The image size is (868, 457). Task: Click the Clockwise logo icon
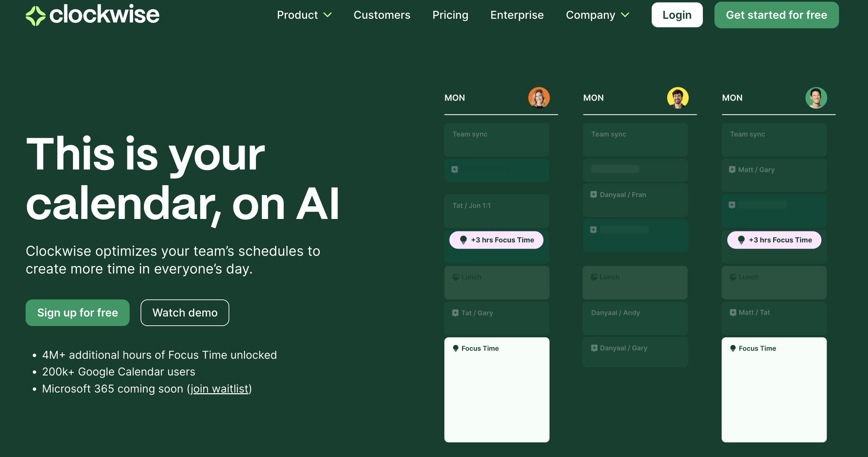point(35,16)
